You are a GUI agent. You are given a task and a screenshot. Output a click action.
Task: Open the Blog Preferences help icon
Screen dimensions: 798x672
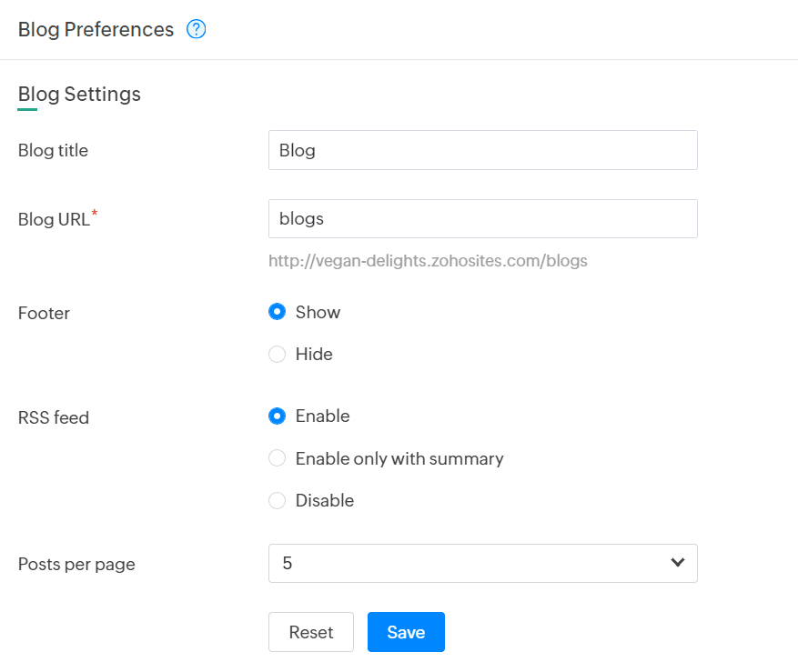[x=196, y=29]
